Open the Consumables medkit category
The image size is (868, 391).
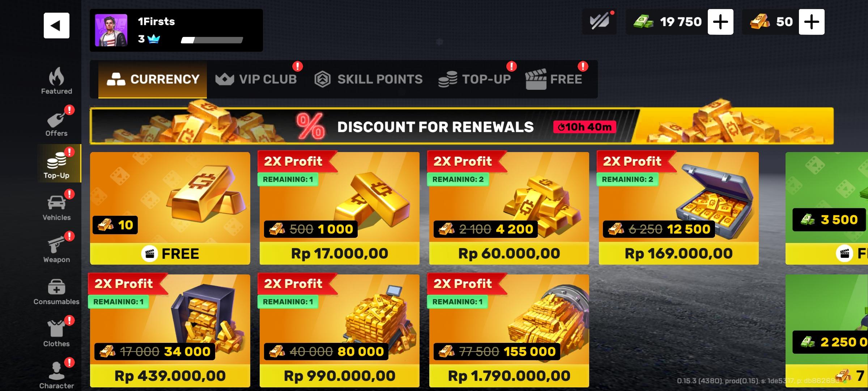pyautogui.click(x=56, y=292)
